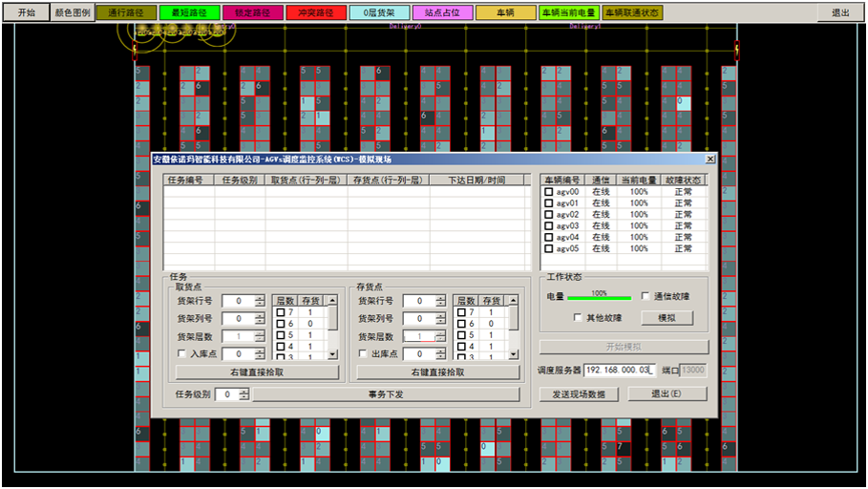
Task: Click the 任务编号 column header
Action: tap(186, 180)
